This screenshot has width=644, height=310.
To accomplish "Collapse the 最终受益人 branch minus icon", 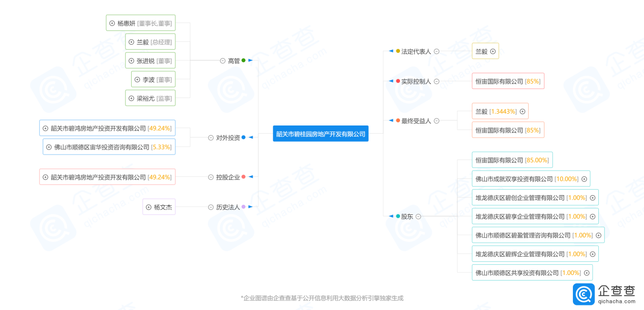I will point(437,121).
